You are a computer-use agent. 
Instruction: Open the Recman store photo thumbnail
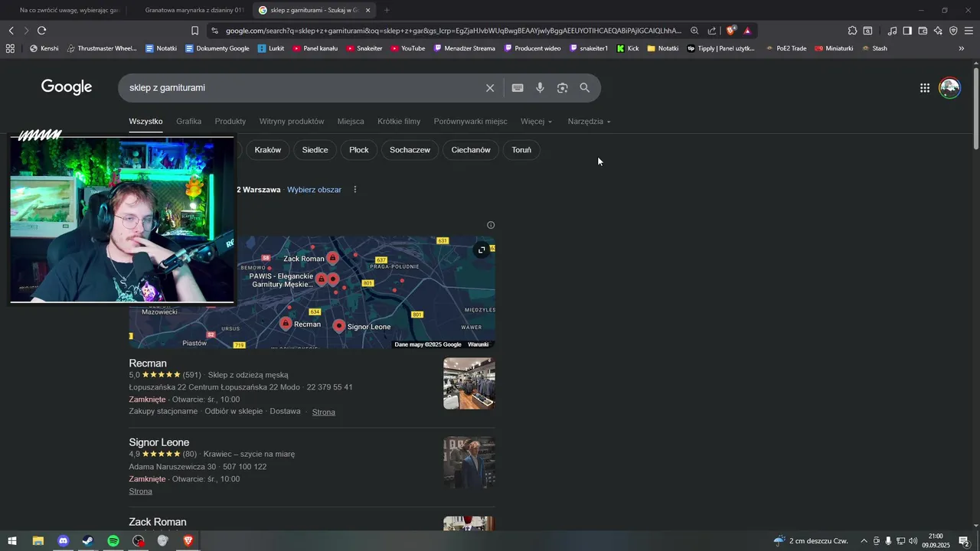point(469,383)
